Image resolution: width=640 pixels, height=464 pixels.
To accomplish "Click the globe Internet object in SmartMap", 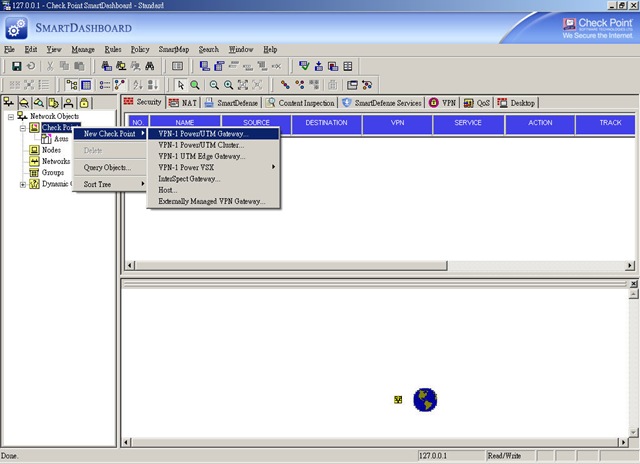I will pos(425,400).
